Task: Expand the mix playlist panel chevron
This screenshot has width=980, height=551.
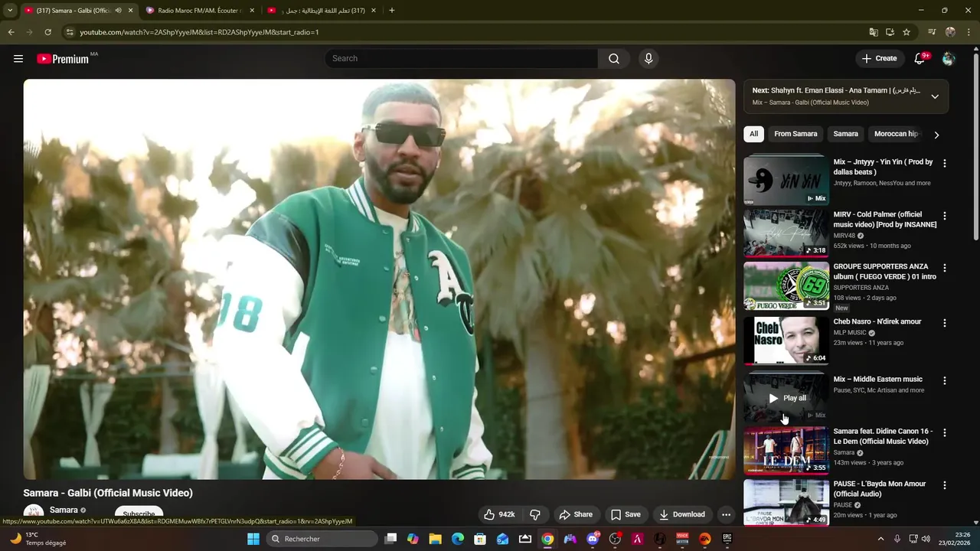Action: coord(935,96)
